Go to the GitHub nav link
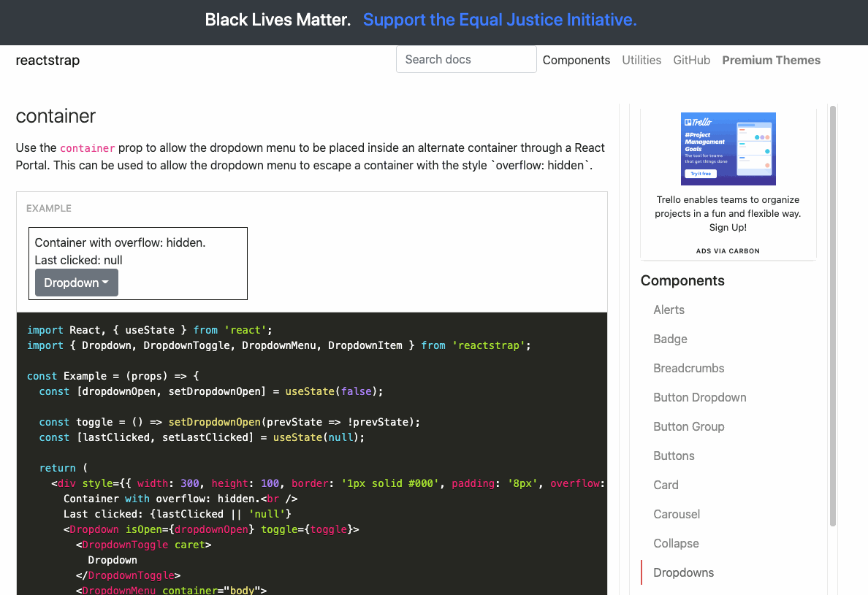Image resolution: width=868 pixels, height=595 pixels. coord(691,60)
